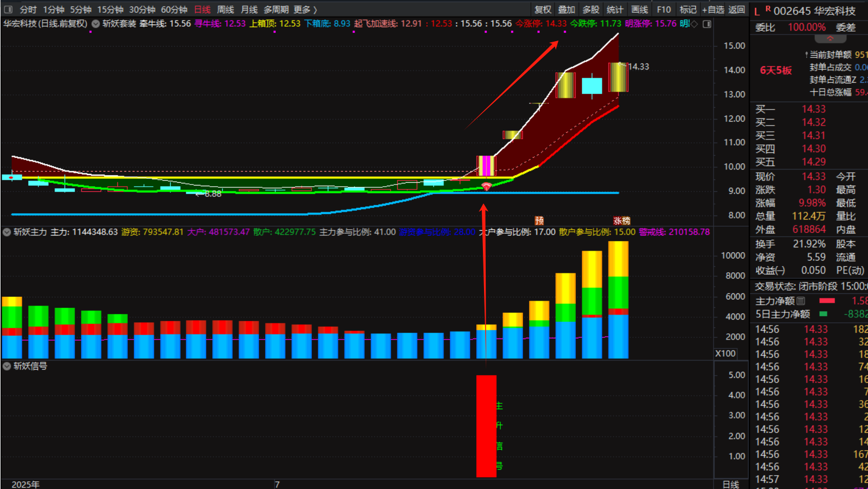Collapse the 斩妖信号 indicator panel

click(7, 366)
